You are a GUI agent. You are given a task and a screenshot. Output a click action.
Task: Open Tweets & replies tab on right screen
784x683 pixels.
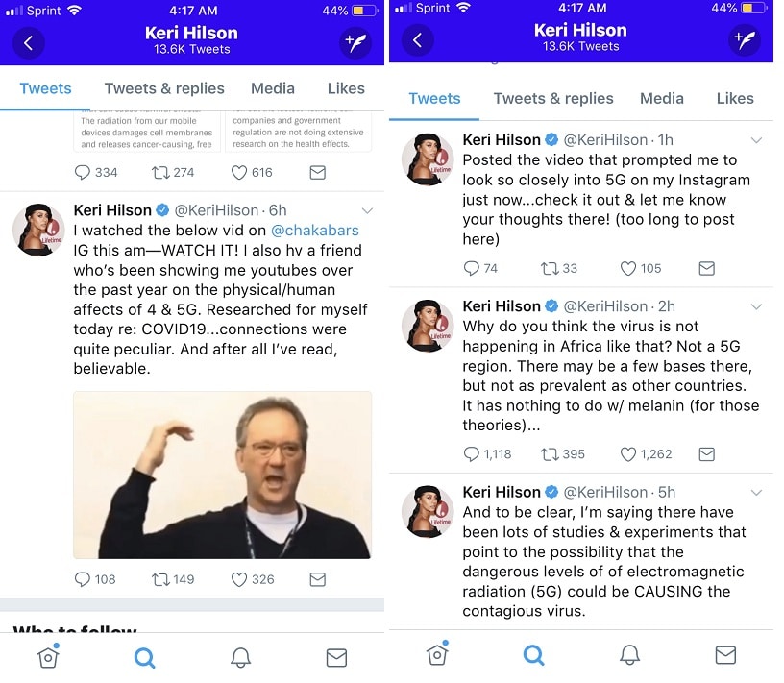[553, 98]
